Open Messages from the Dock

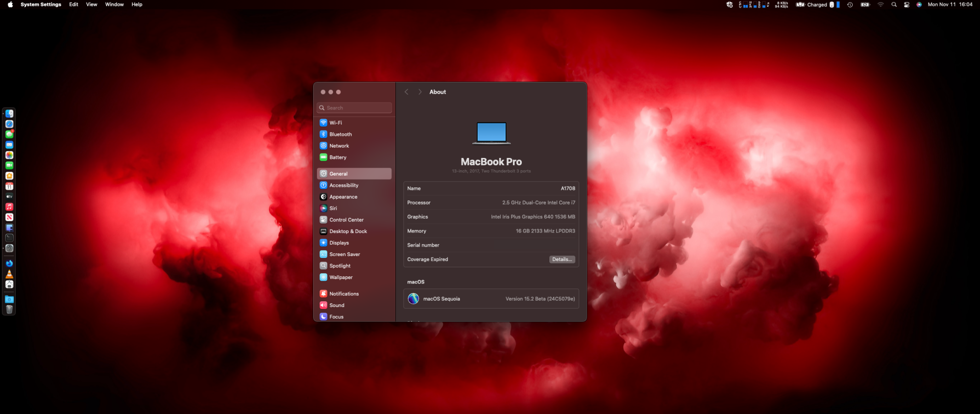pos(9,134)
